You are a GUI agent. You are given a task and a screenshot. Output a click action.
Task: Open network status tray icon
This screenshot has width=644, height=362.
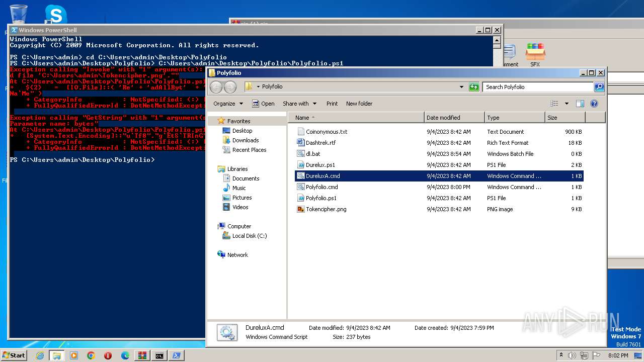click(x=585, y=355)
